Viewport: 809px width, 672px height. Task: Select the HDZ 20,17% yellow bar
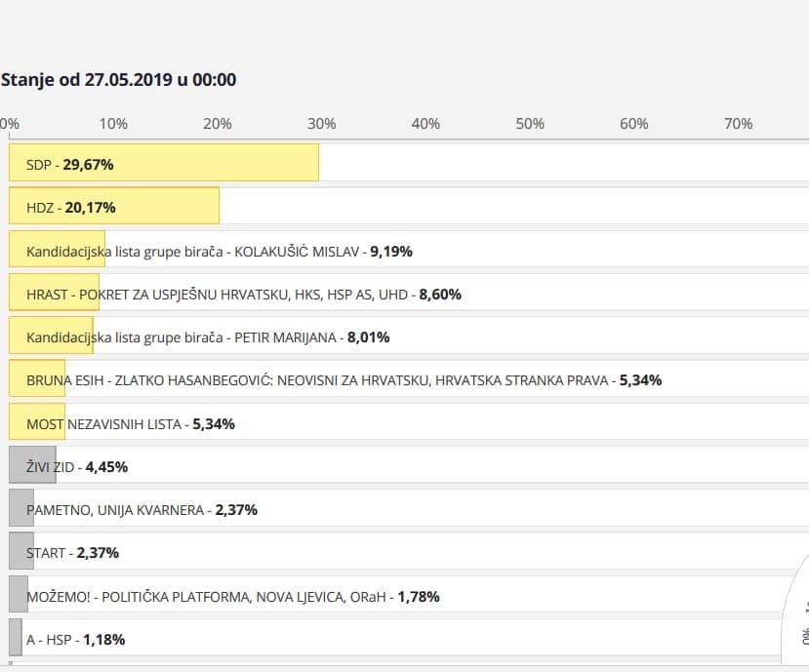pos(114,206)
